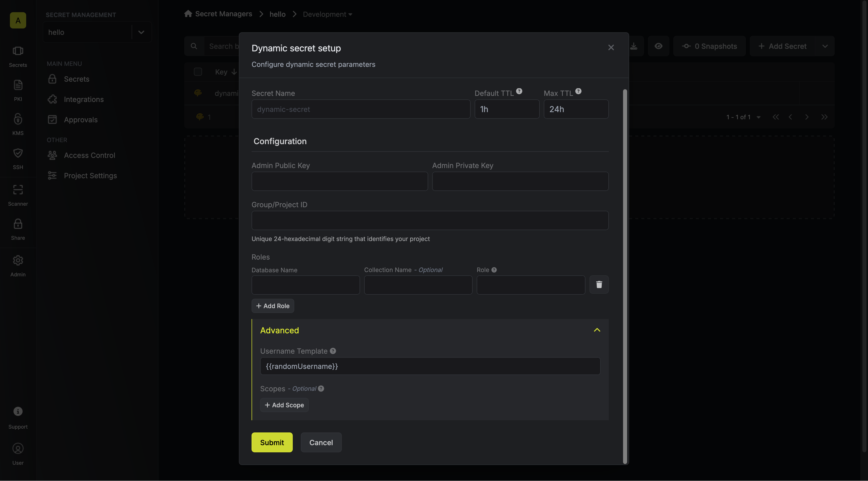Viewport: 868px width, 481px height.
Task: Click the dialog vertical scrollbar
Action: [625, 276]
